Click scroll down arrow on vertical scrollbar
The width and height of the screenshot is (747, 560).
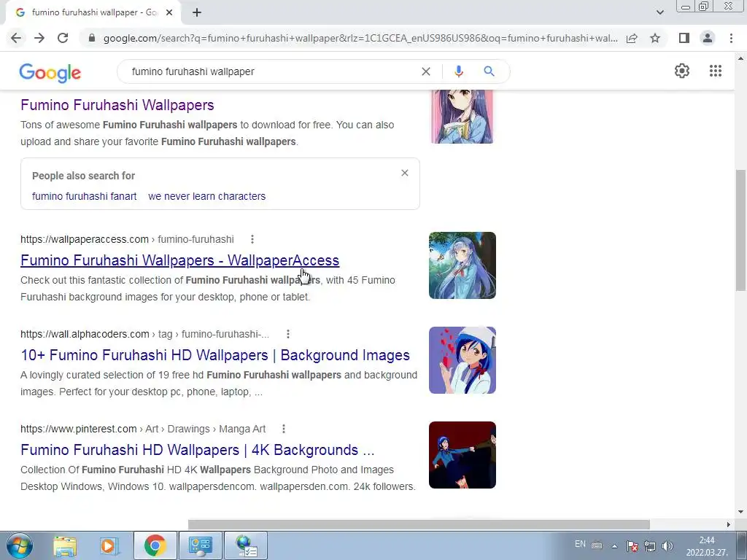[x=740, y=512]
